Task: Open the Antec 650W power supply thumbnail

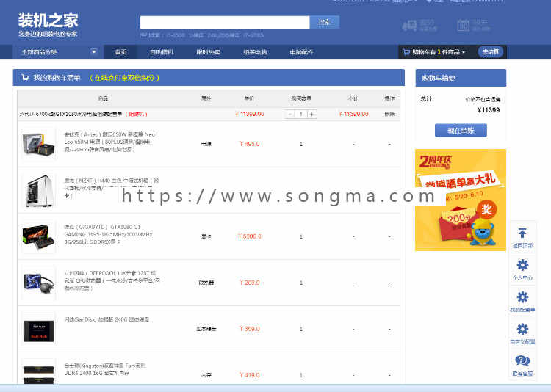Action: point(39,144)
